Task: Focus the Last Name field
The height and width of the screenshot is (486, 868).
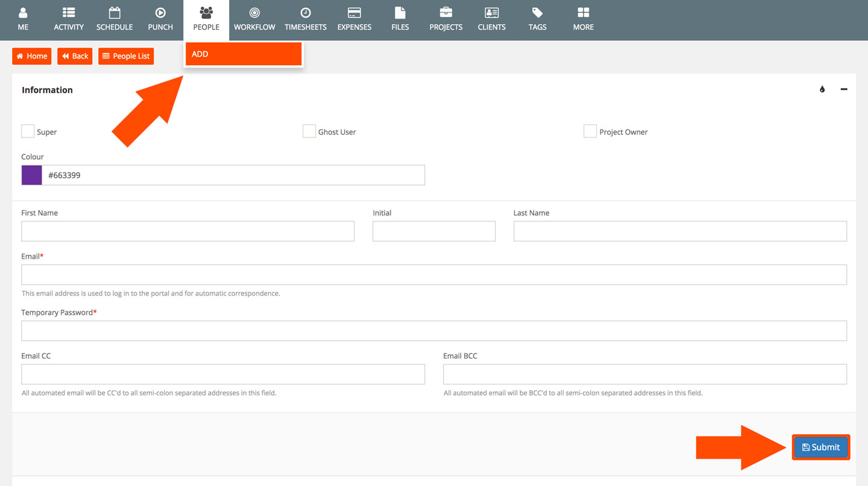Action: coord(680,232)
